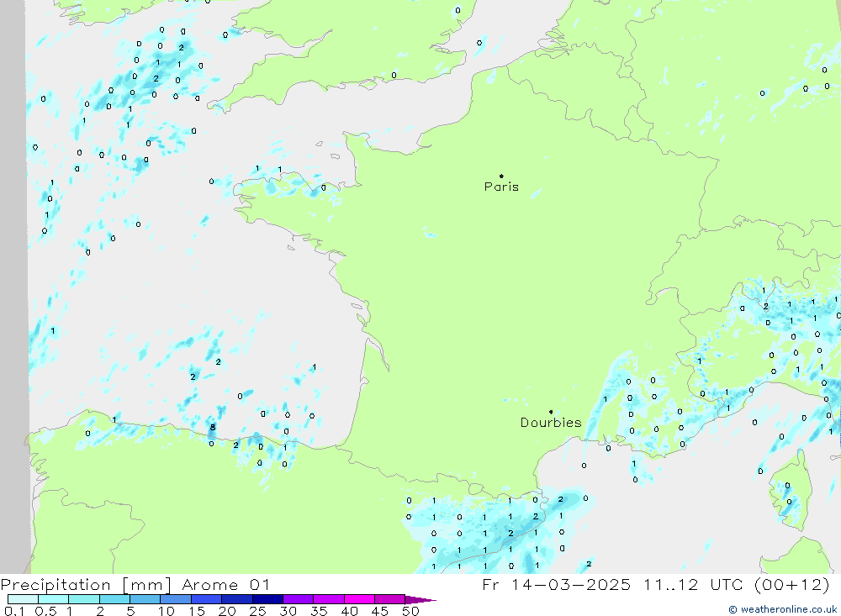Screen dimensions: 841x616
Task: Click the legend value label '0.1'
Action: tap(14, 611)
